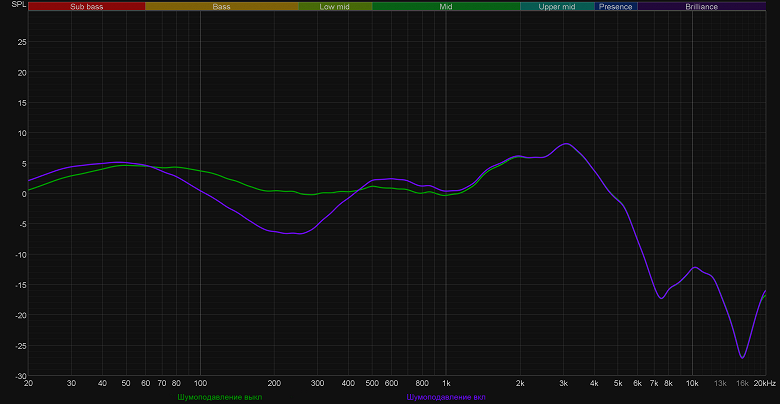Click the -30 SPL axis value

pos(20,376)
